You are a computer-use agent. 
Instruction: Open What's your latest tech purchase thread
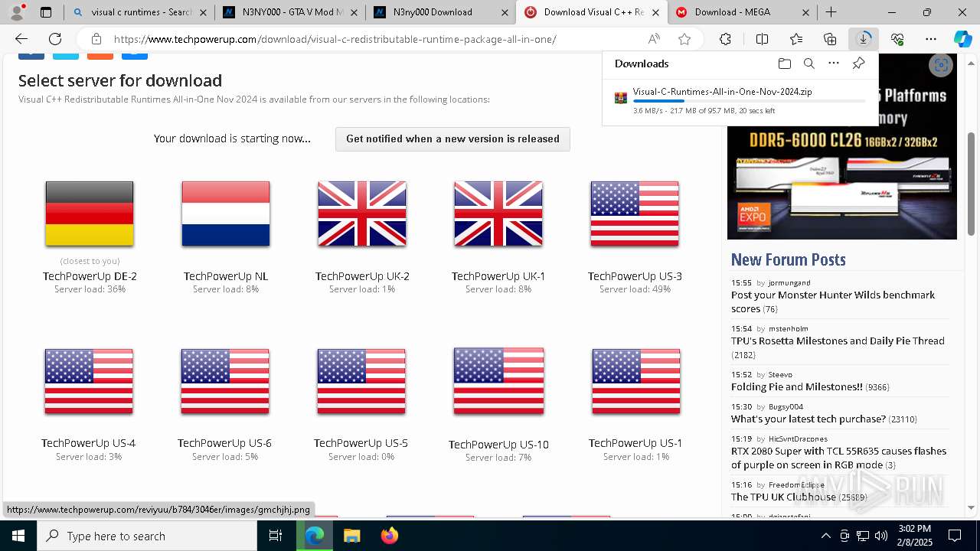[x=808, y=419]
